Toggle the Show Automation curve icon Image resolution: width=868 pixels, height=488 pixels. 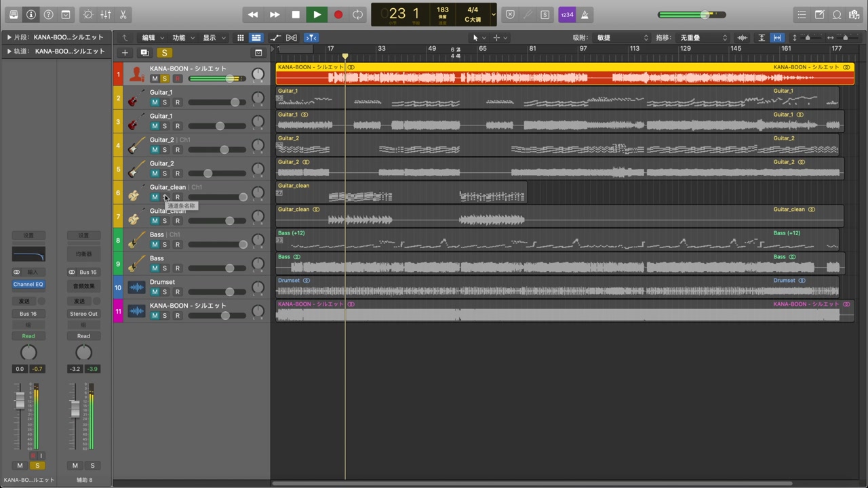[x=275, y=38]
